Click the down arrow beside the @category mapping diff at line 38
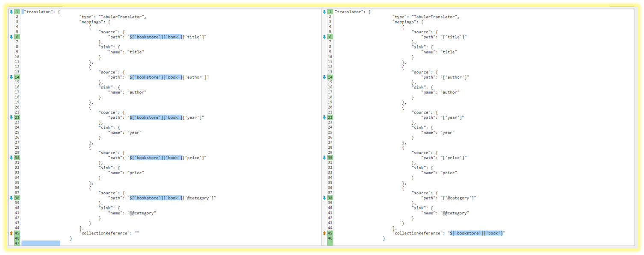Viewport: 644px width, 255px height. pos(11,198)
